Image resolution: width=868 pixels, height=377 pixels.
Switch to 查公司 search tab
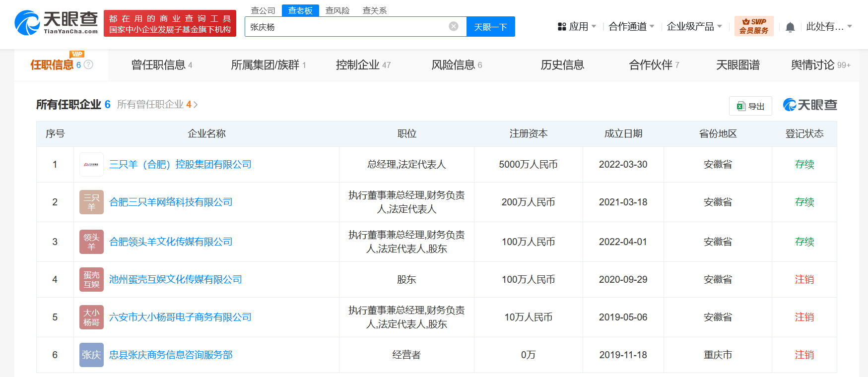click(263, 10)
